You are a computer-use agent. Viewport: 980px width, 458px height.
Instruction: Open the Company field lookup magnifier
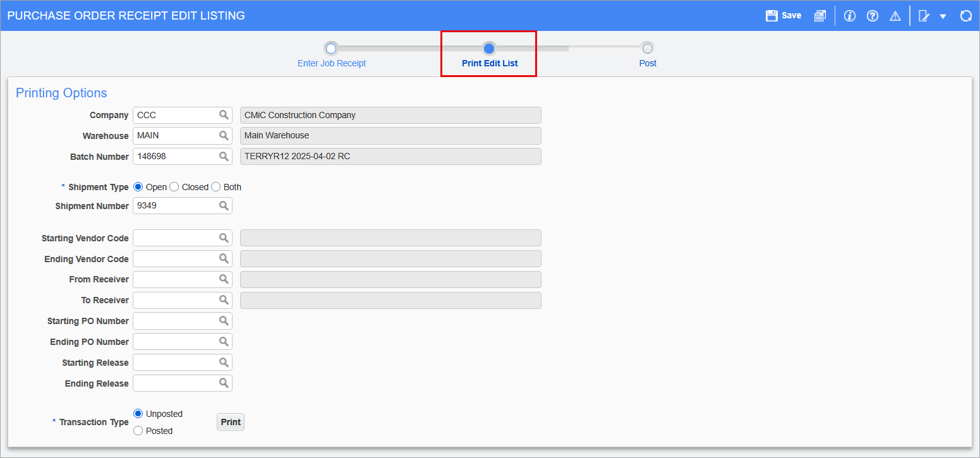point(224,115)
